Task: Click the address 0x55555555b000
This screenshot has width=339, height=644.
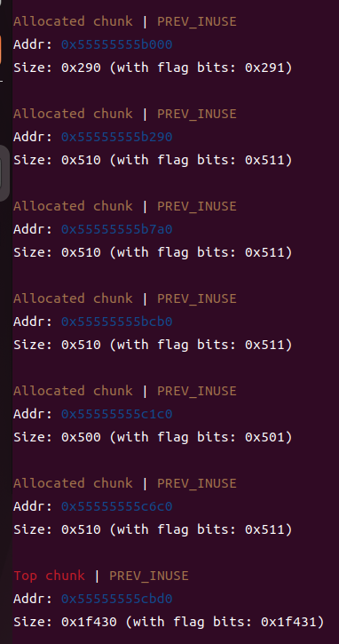Action: click(x=117, y=44)
